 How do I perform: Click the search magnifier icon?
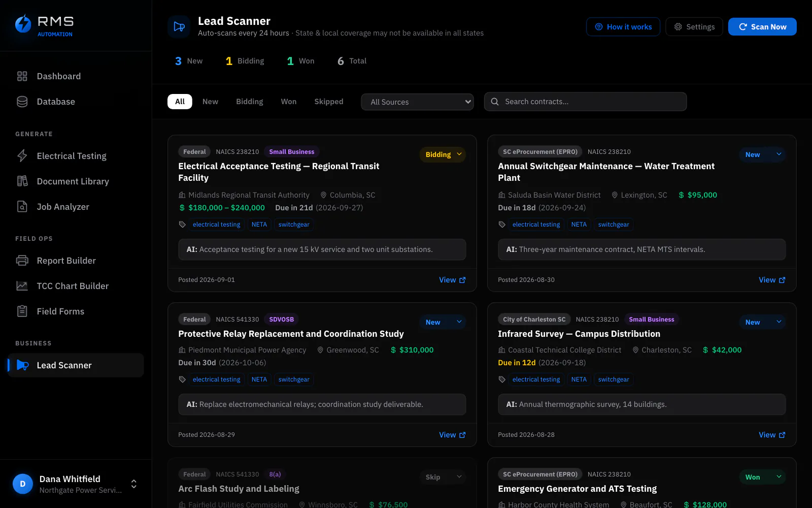(495, 102)
